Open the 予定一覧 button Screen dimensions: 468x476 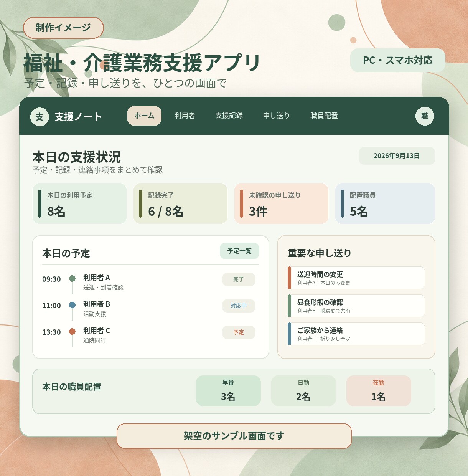coord(239,251)
